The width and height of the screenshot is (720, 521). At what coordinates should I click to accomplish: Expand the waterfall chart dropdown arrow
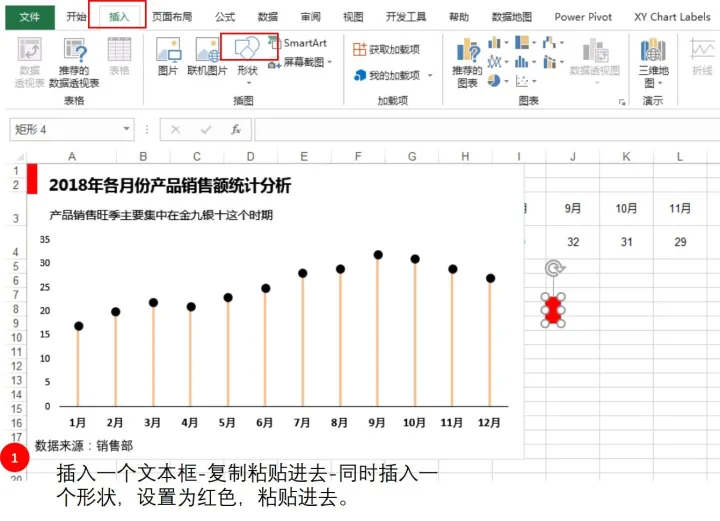click(x=562, y=43)
